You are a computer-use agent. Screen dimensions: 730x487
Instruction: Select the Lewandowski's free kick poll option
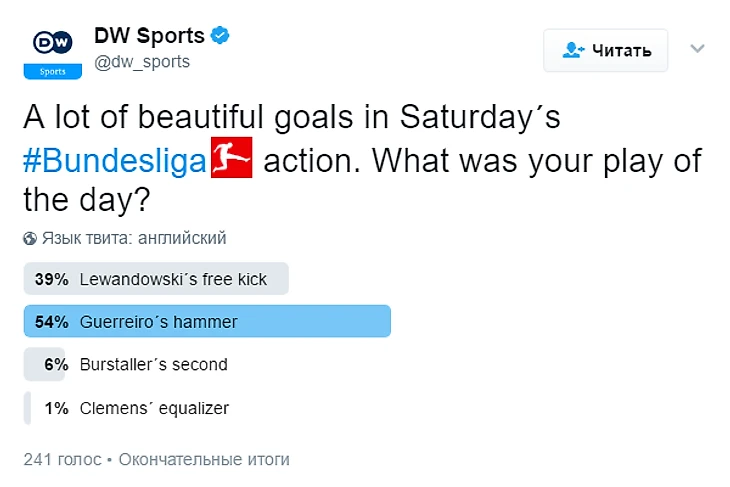coord(173,279)
